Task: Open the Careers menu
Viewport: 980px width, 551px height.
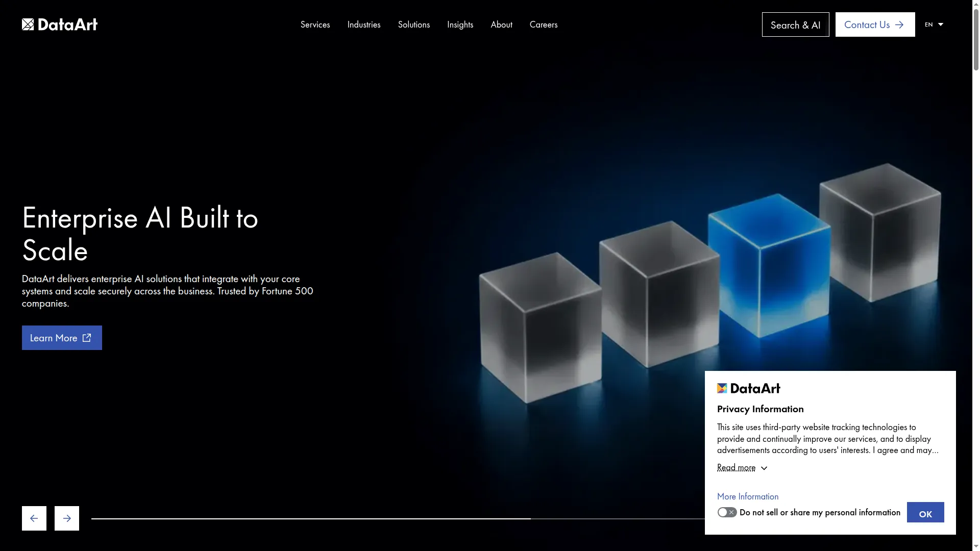Action: point(544,24)
